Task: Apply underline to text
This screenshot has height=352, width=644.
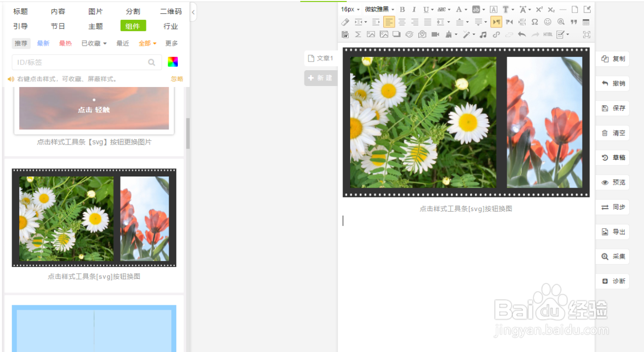Action: tap(426, 9)
